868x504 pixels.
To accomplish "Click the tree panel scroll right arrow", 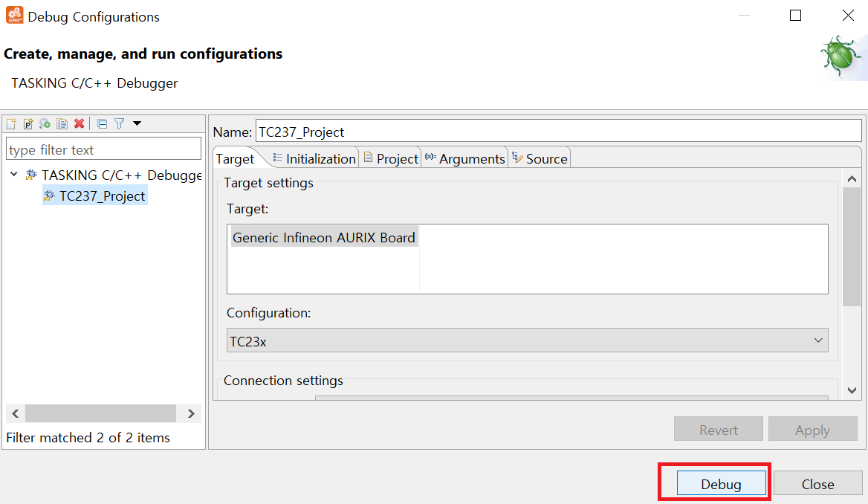I will [191, 413].
